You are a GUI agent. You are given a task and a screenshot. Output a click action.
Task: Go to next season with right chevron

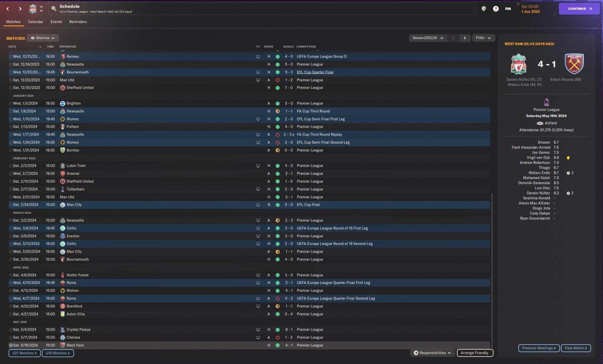tap(465, 38)
